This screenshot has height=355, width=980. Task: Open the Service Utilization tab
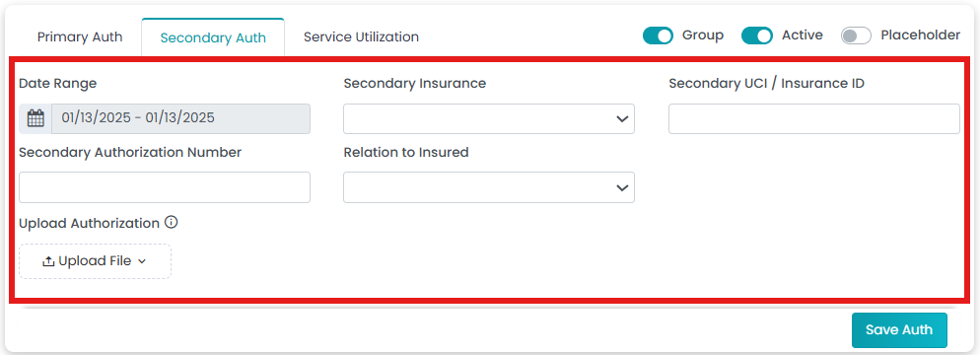click(361, 36)
